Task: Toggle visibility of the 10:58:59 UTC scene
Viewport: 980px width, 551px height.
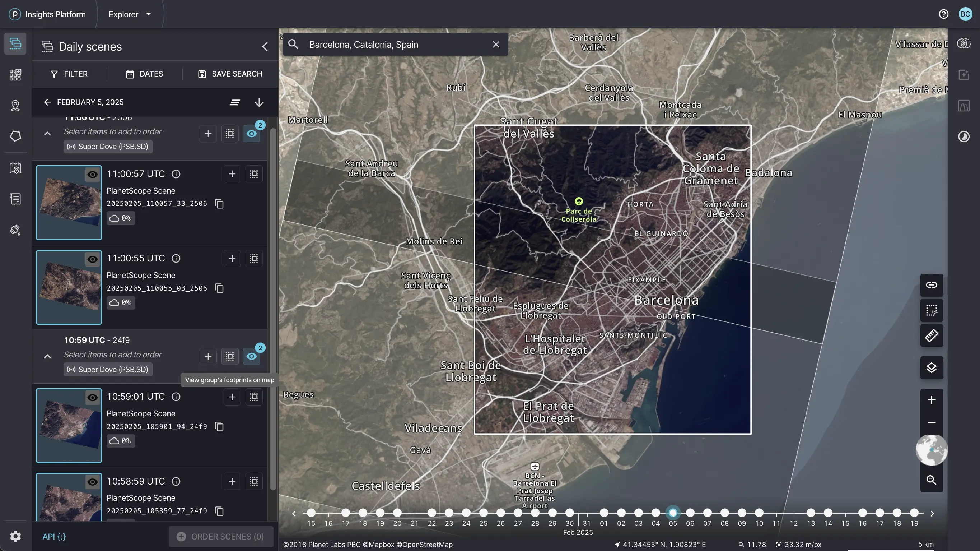Action: 93,482
